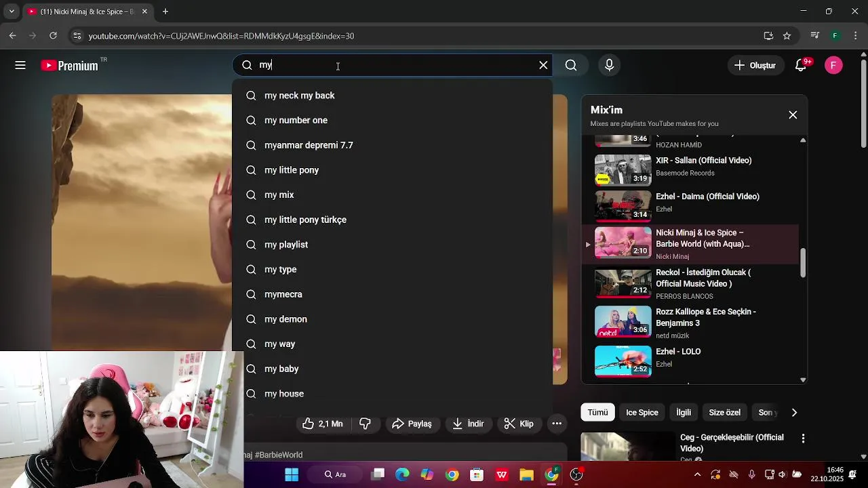Select suggestion 'mymecra'
This screenshot has width=868, height=488.
[392, 294]
